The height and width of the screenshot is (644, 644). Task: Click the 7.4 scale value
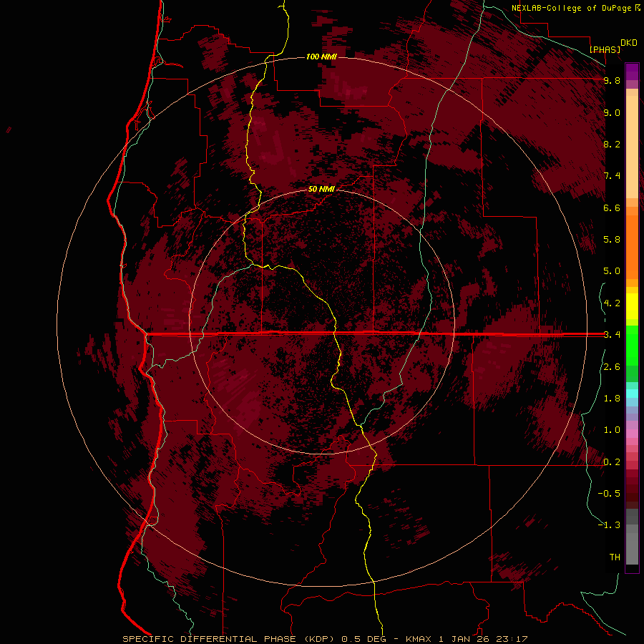coord(612,176)
